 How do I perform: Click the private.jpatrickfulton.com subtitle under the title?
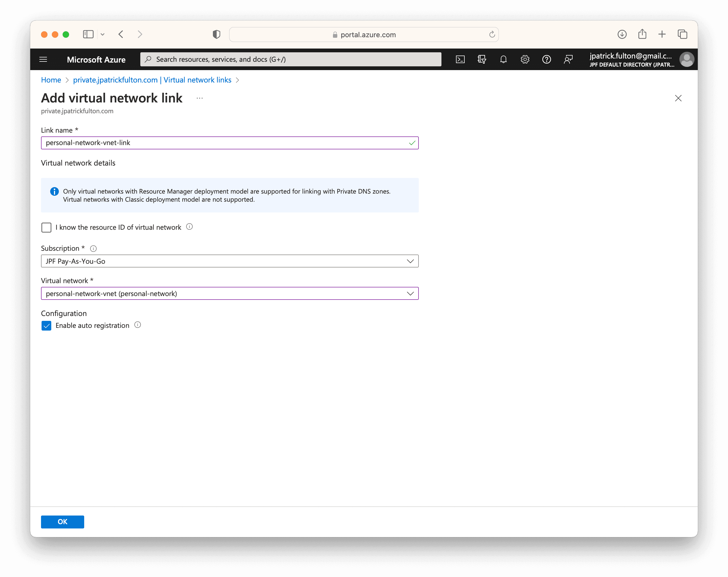(x=77, y=111)
